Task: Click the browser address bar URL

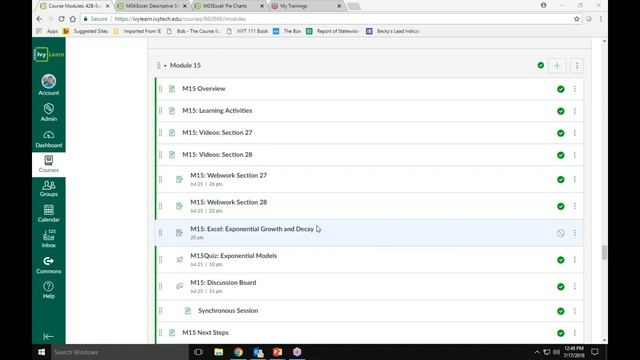Action: (180, 19)
